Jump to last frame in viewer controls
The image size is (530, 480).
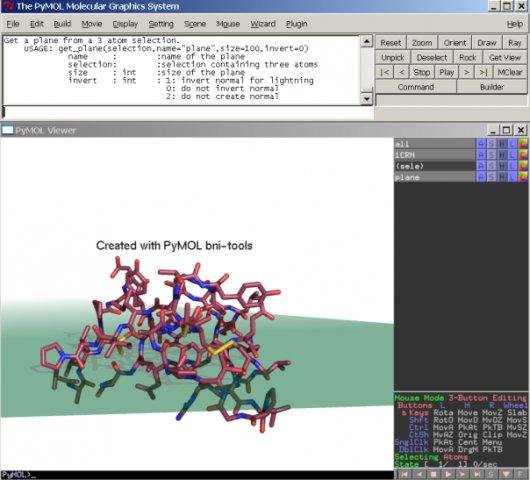(477, 475)
